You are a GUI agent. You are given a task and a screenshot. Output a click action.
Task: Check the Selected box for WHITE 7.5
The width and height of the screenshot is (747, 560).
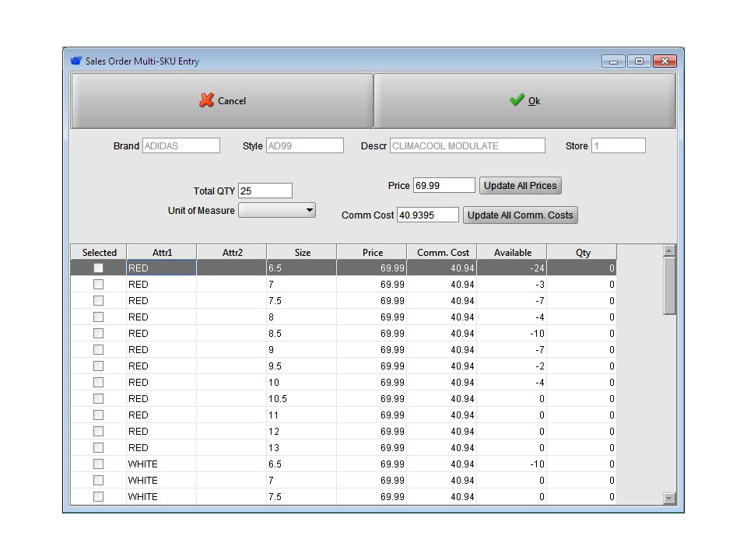98,497
